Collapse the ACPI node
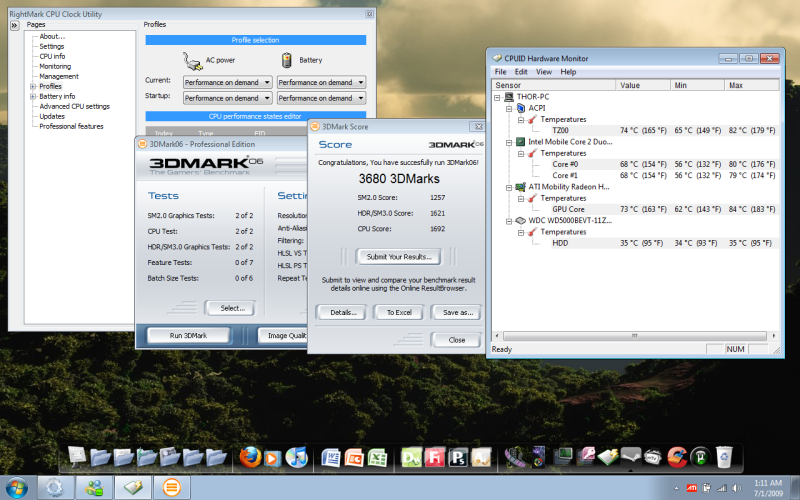The image size is (800, 500). pyautogui.click(x=509, y=108)
